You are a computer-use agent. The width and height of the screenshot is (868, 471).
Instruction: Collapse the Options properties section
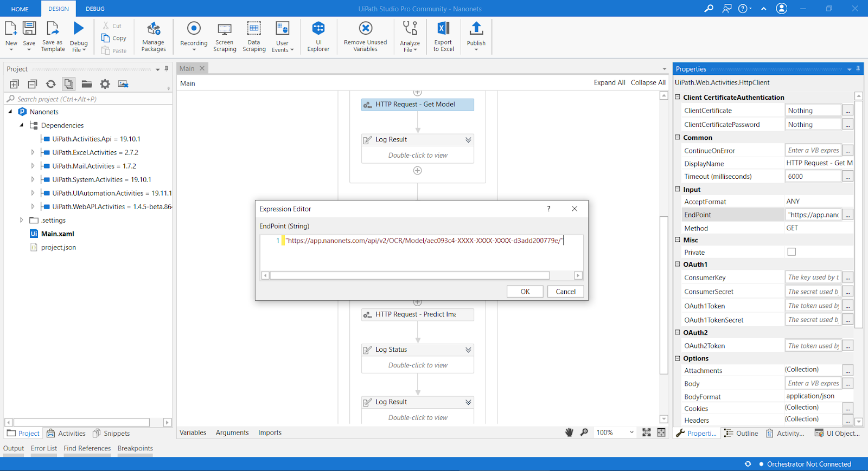coord(678,358)
